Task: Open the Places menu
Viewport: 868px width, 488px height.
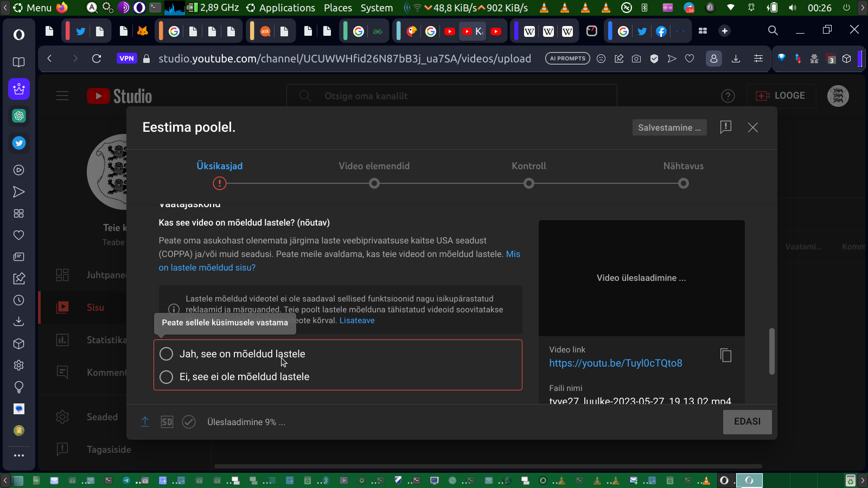Action: pyautogui.click(x=338, y=8)
